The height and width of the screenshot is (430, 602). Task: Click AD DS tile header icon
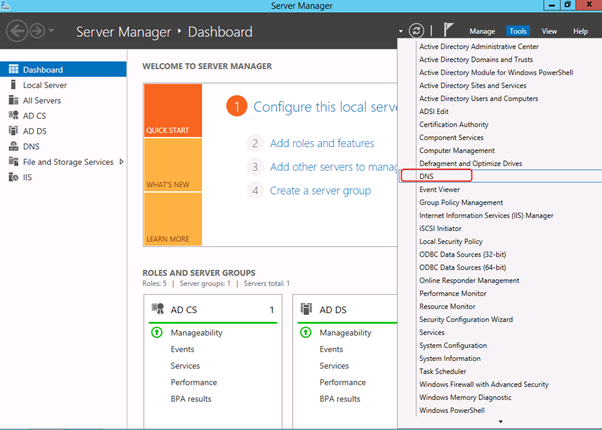point(306,309)
